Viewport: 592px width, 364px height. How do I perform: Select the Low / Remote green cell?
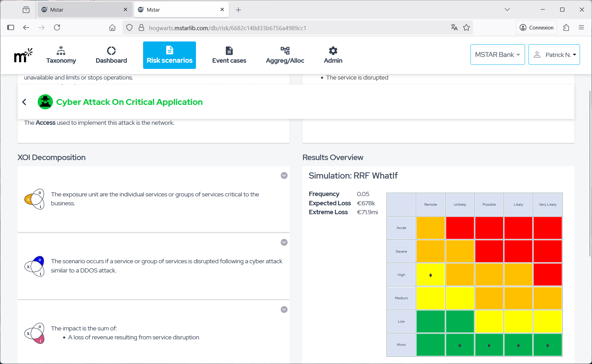click(x=430, y=321)
